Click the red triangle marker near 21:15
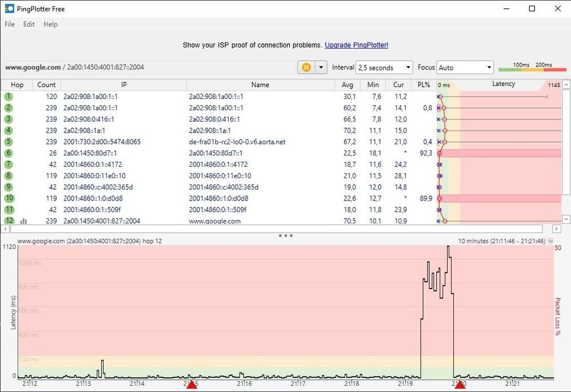 191,385
